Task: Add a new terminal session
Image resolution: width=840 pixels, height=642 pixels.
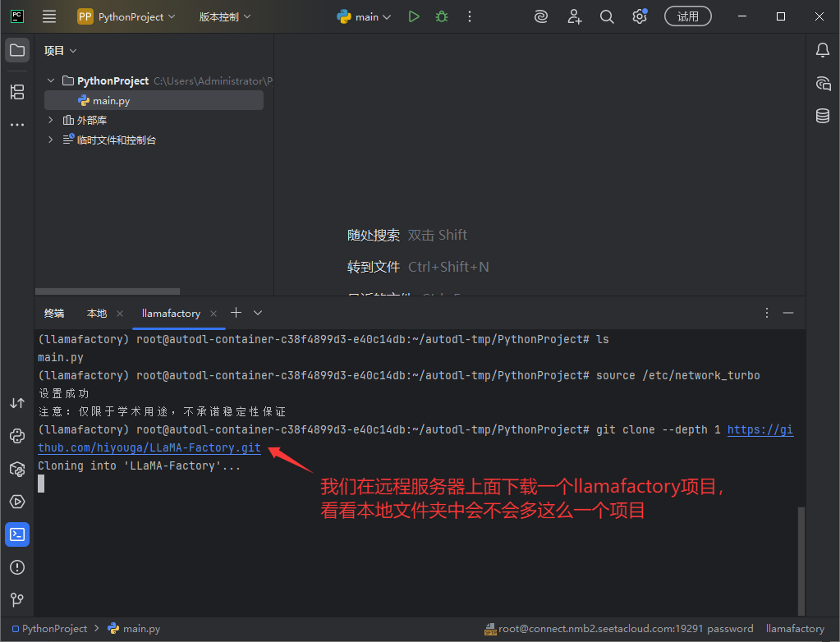Action: click(x=236, y=313)
